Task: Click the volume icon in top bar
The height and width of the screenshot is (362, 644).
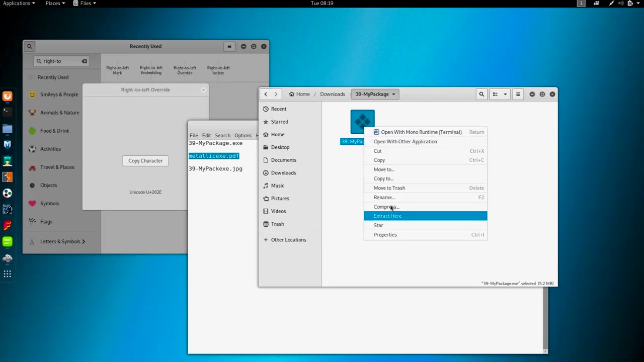Action: 620,3
